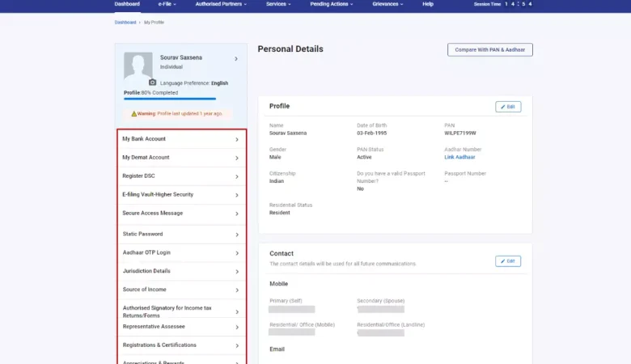Click the profile avatar picture
The width and height of the screenshot is (631, 364).
[x=138, y=66]
